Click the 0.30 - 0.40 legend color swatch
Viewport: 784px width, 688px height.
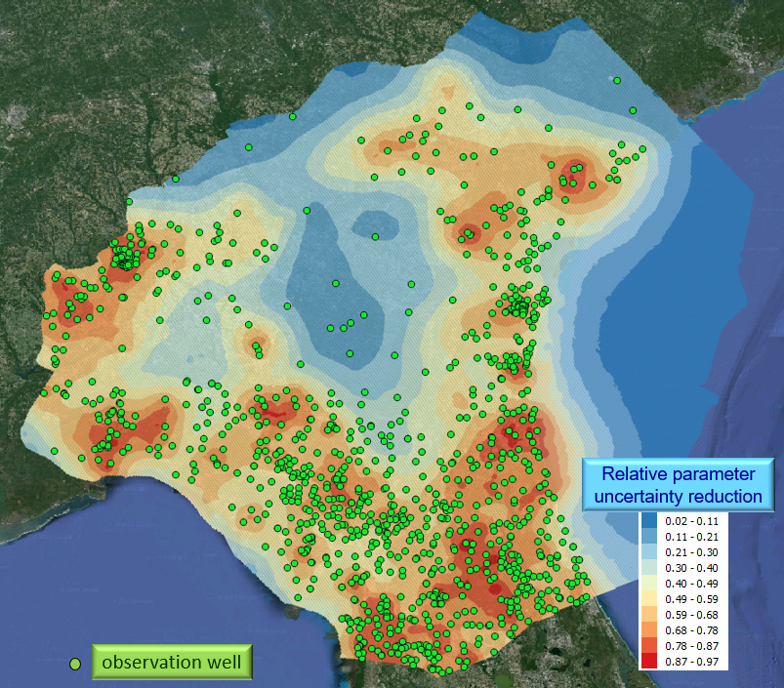[x=649, y=568]
